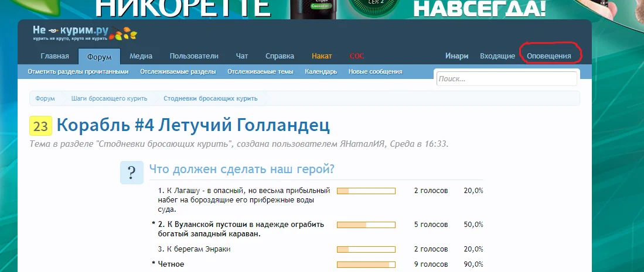
Task: Open the Инари user profile menu
Action: [456, 56]
